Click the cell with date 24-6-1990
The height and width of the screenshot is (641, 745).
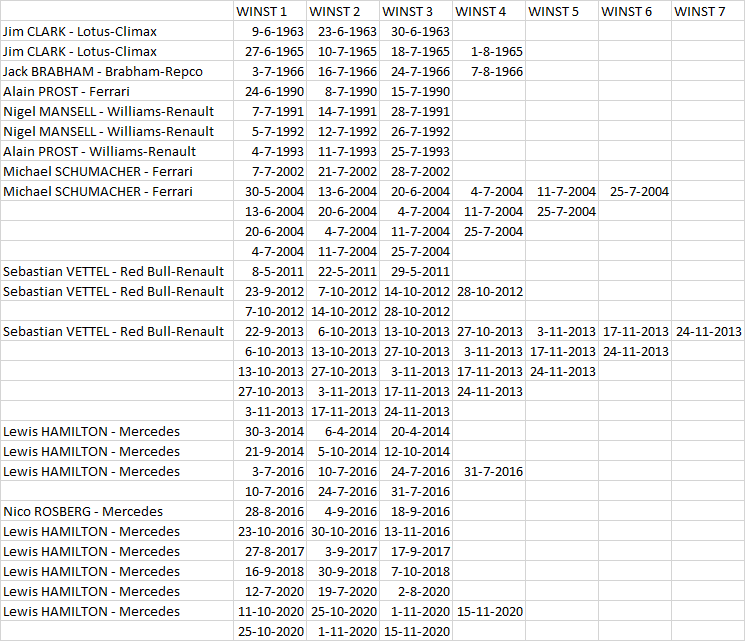[x=270, y=91]
